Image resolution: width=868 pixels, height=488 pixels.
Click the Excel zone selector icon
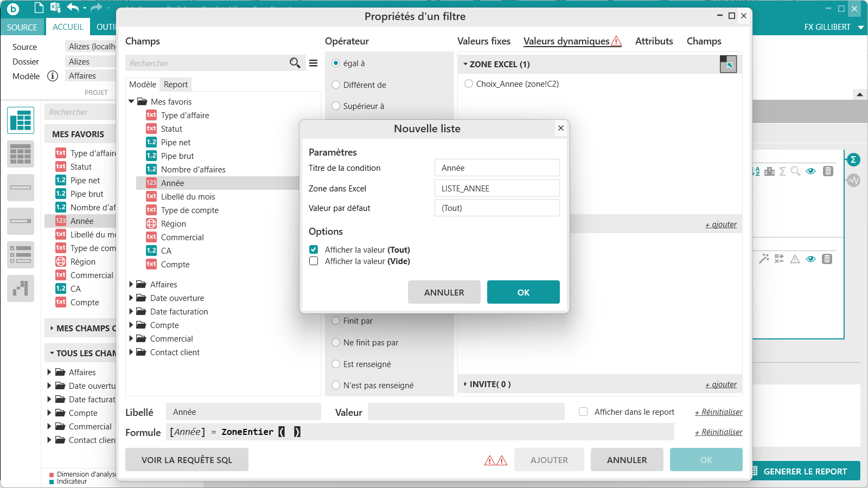click(728, 64)
